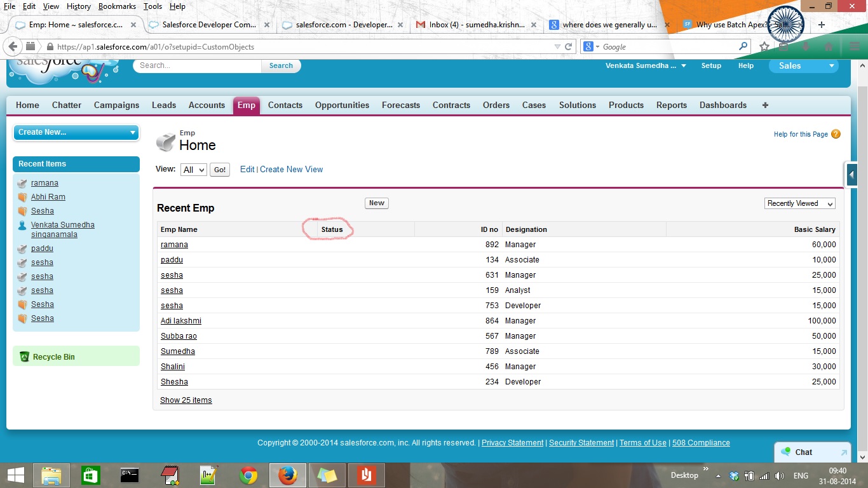Open Google Chrome from the taskbar

248,475
